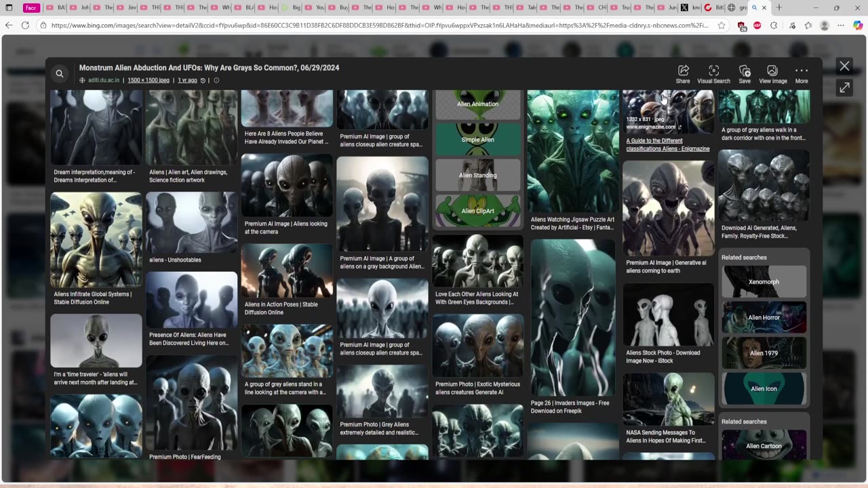The image size is (868, 488).
Task: Open the browser profile avatar
Action: click(825, 25)
